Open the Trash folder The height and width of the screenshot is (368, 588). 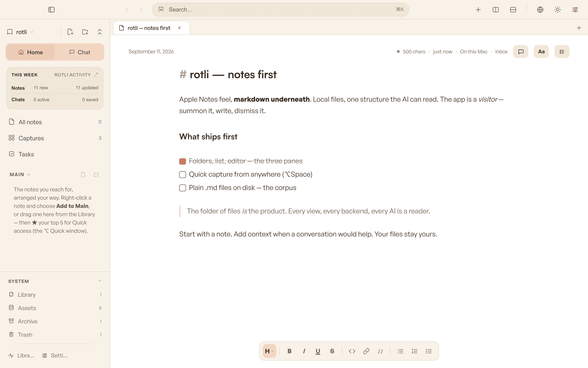(55, 335)
